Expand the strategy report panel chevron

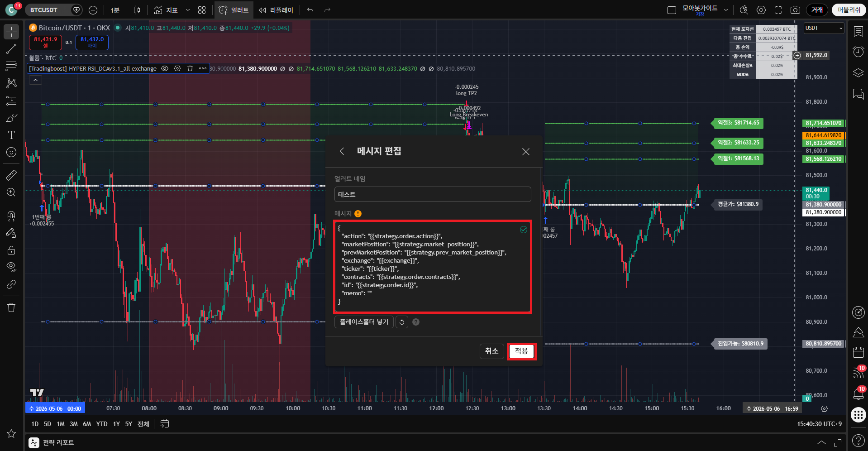pos(821,442)
